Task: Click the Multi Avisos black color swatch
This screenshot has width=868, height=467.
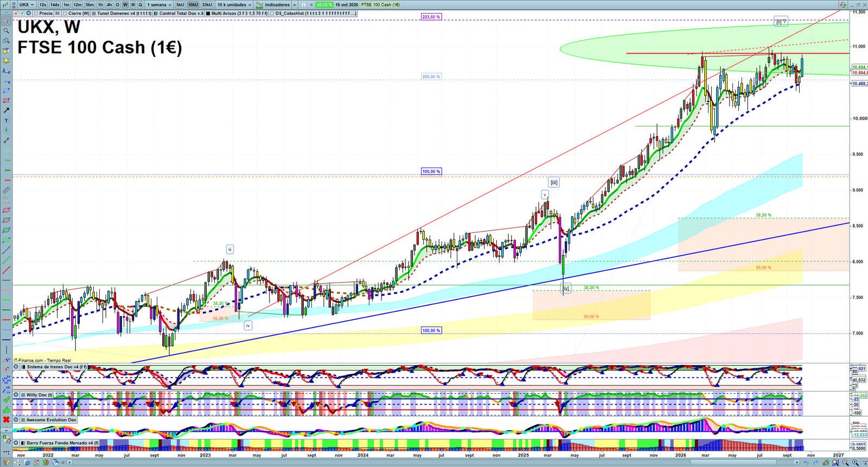Action: pyautogui.click(x=209, y=14)
